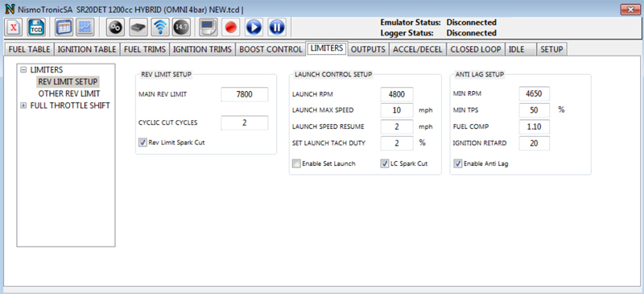Click the save TCD floppy disk icon
644x294 pixels.
[36, 27]
